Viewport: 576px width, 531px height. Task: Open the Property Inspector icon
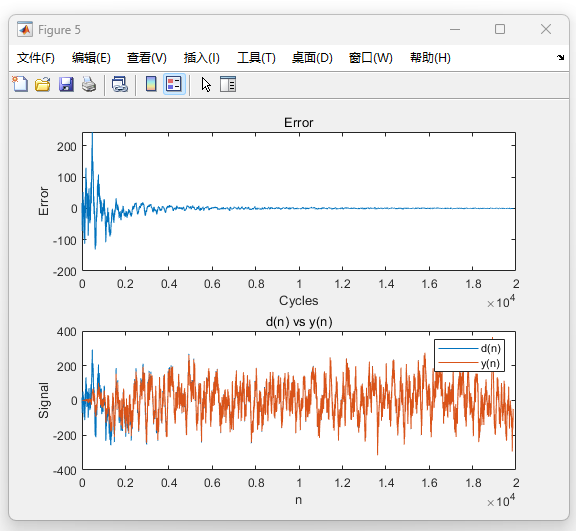[228, 84]
